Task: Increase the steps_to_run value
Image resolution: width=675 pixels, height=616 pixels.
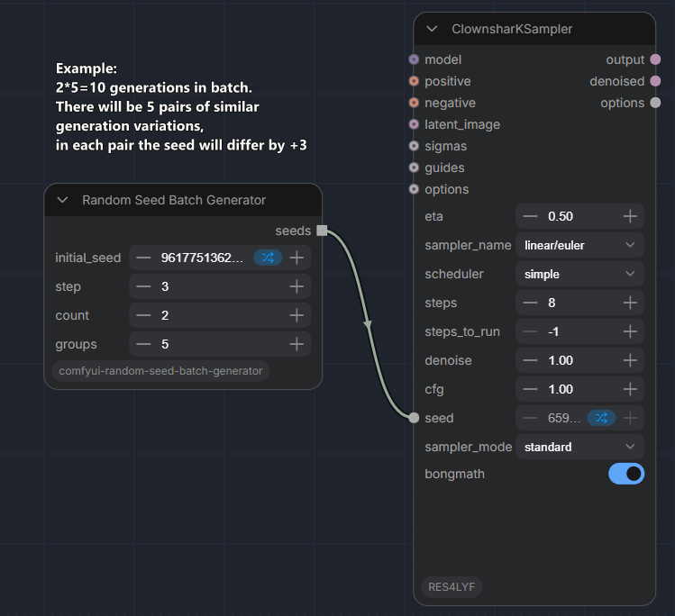Action: click(x=630, y=331)
